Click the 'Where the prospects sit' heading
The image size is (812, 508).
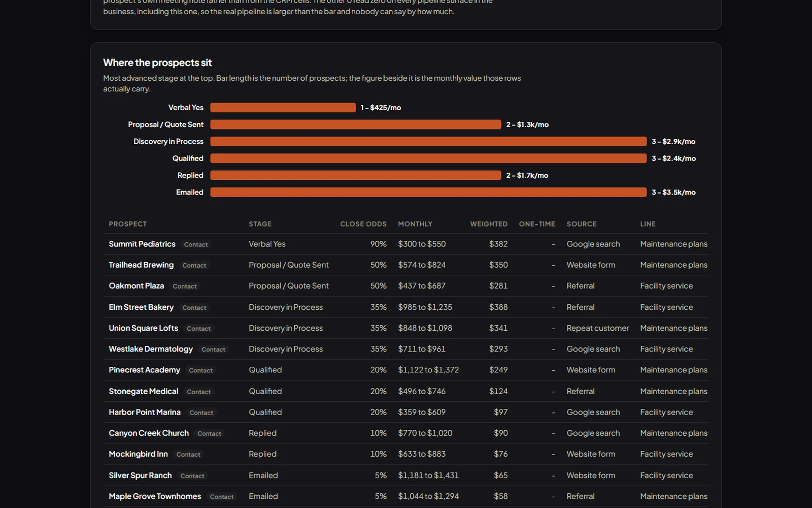(x=157, y=62)
